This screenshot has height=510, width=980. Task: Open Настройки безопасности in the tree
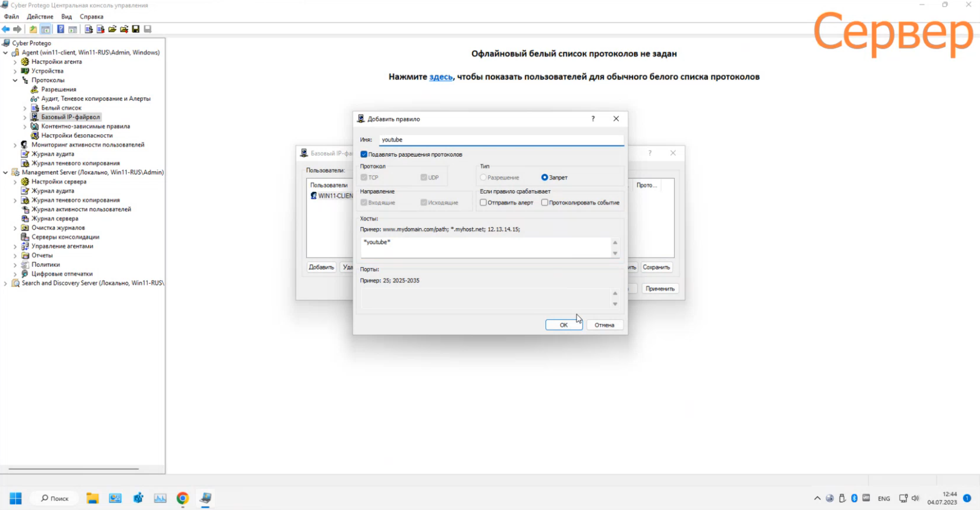pos(77,135)
